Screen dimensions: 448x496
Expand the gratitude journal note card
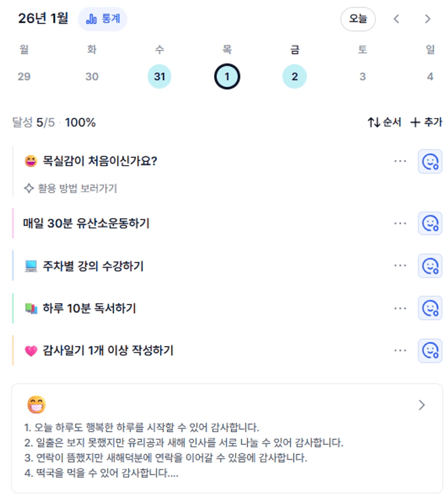click(x=422, y=405)
